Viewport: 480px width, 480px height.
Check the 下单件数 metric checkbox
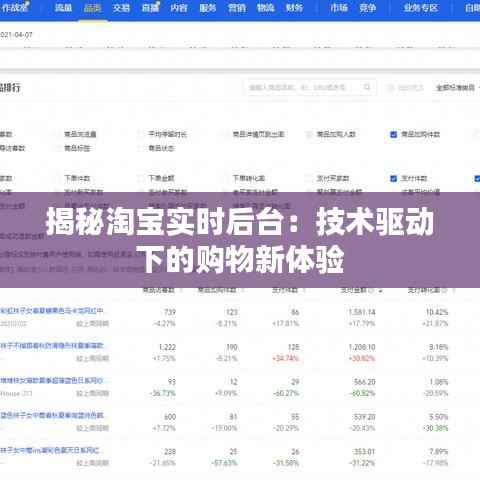[57, 179]
